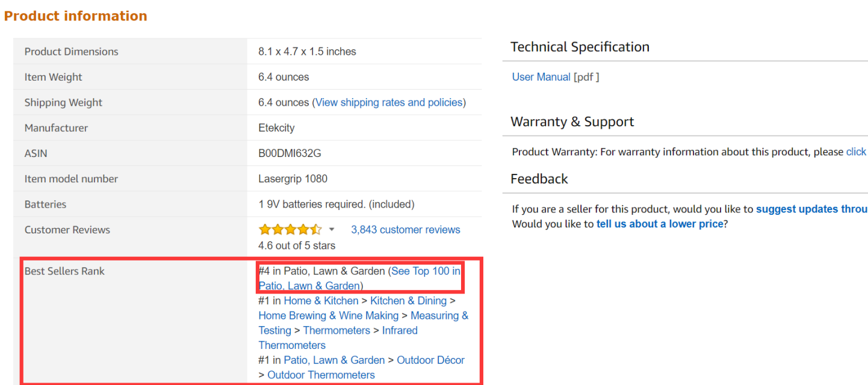Select the ASIN value B00DMI632G
Screen dimensions: 868x385
tap(290, 153)
